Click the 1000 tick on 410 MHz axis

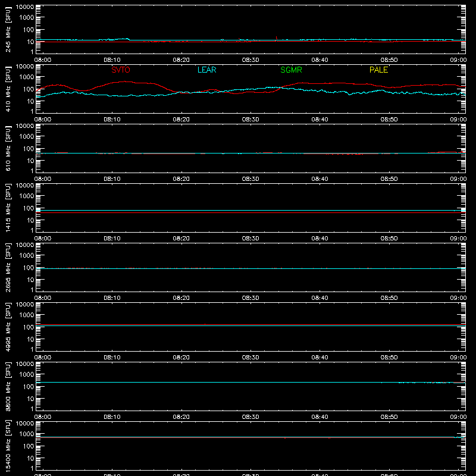click(x=27, y=77)
